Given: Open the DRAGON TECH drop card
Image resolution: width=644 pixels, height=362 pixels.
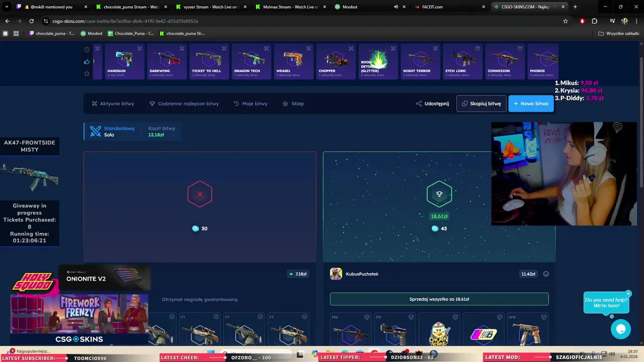Looking at the screenshot, I should pos(251,61).
